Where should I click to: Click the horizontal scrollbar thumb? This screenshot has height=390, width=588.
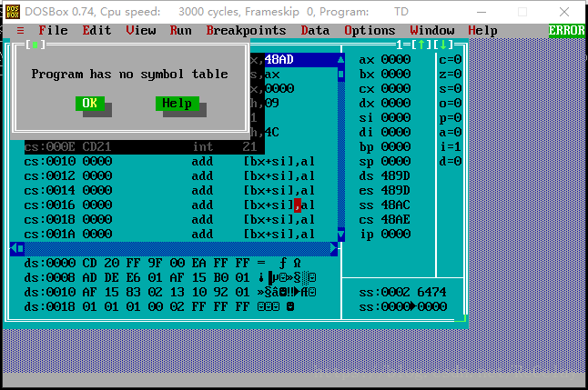pyautogui.click(x=21, y=248)
